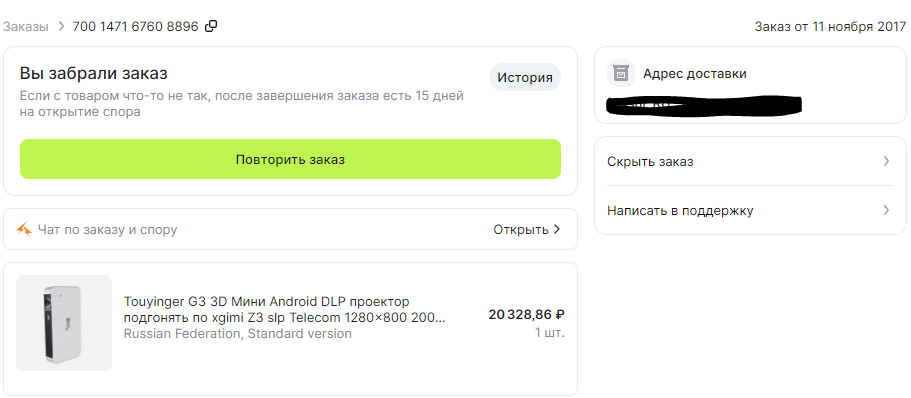
Task: Click the breadcrumb arrow after Заказы
Action: coord(60,27)
